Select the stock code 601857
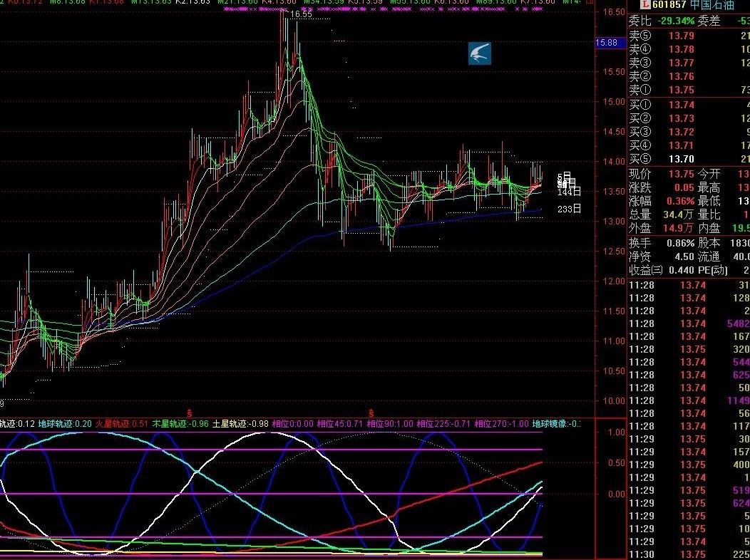 pyautogui.click(x=669, y=5)
